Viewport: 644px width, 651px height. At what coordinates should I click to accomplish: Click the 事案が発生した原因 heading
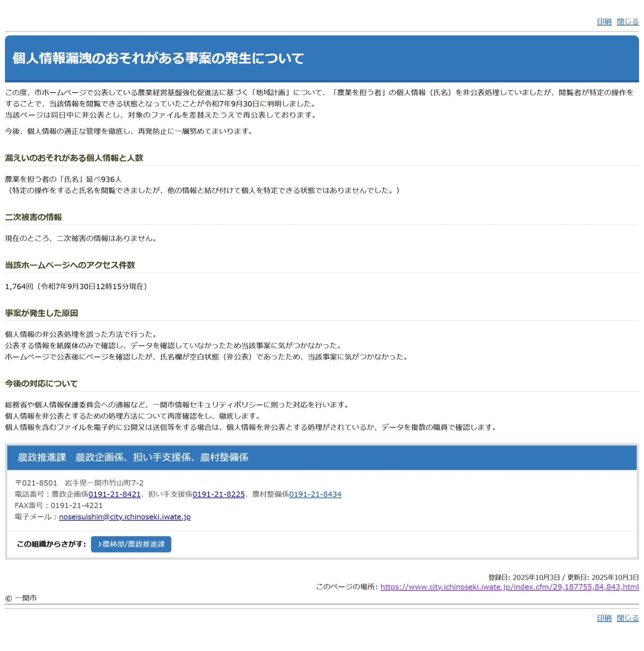41,313
